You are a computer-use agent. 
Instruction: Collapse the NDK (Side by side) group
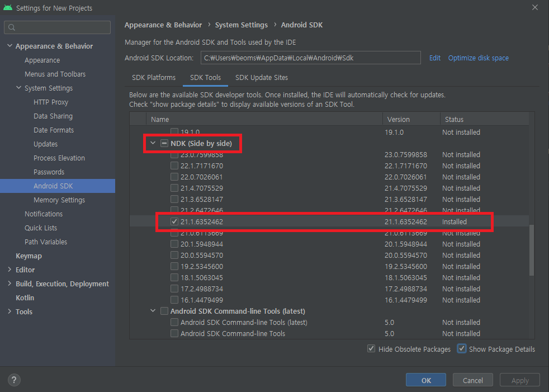153,143
